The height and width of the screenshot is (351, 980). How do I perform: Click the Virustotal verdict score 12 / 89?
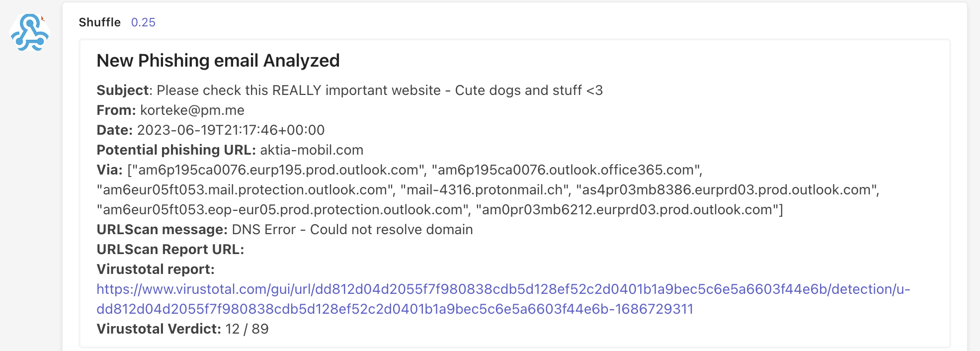(247, 329)
